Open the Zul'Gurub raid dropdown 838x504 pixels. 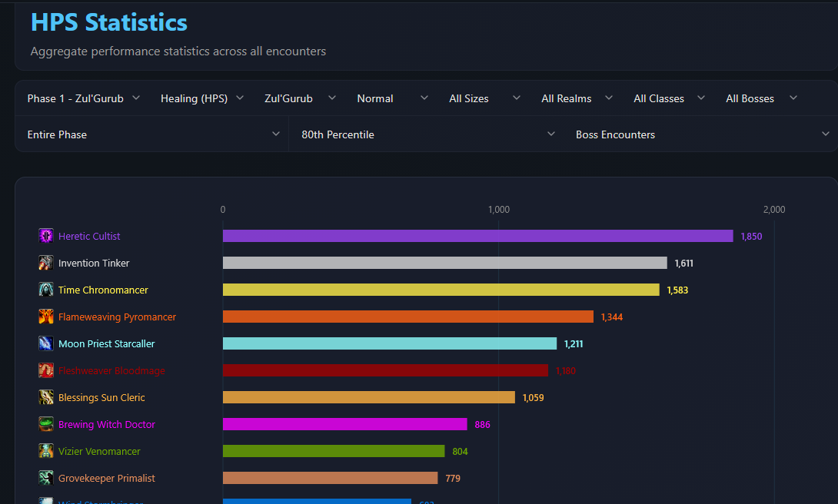point(300,98)
